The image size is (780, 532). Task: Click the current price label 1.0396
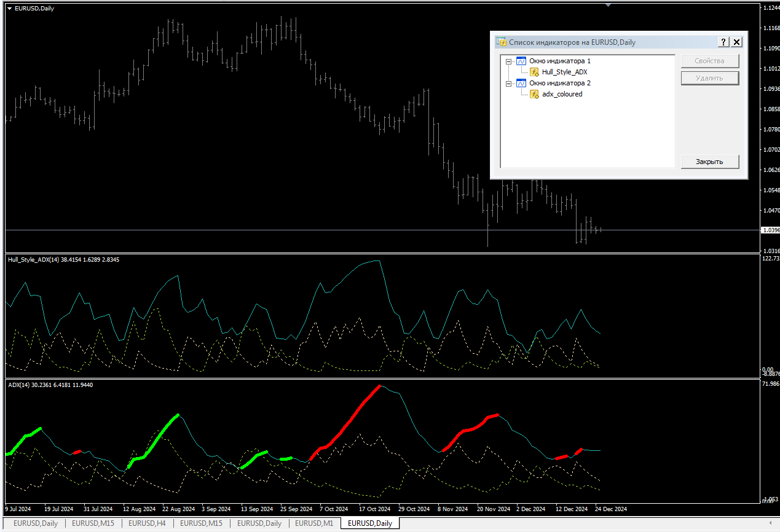771,230
